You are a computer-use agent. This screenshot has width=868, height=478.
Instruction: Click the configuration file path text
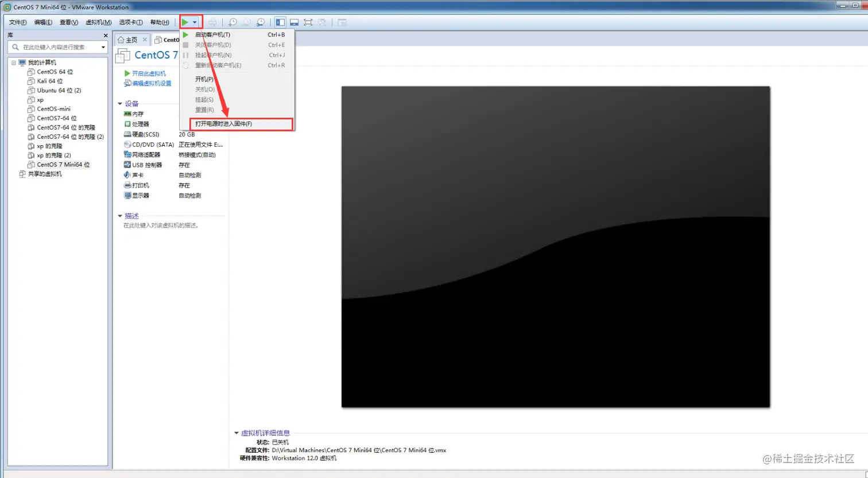[359, 450]
